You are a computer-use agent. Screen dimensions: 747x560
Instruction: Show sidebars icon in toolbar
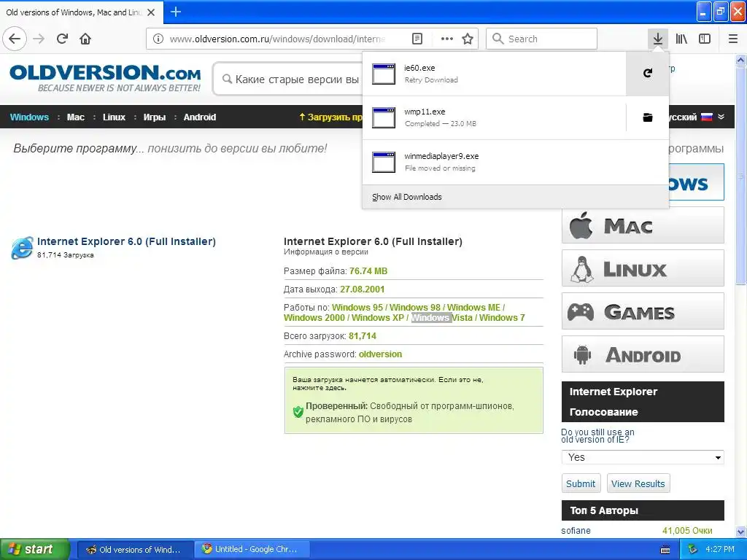click(x=705, y=39)
